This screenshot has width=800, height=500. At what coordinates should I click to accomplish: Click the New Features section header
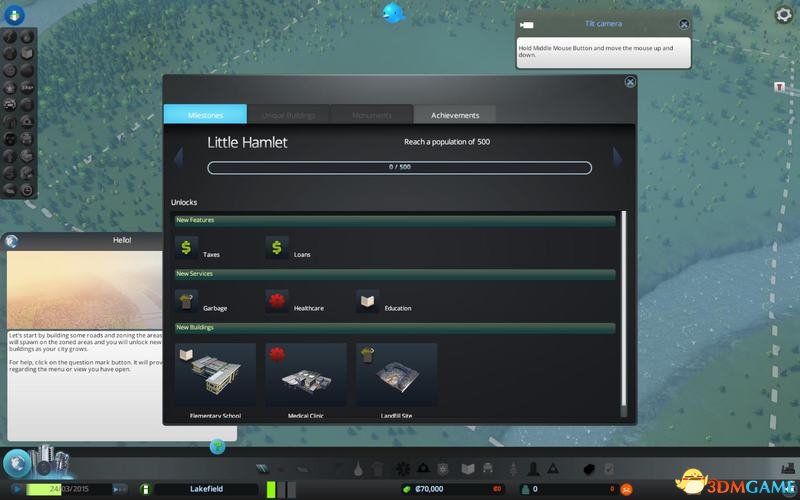(395, 220)
